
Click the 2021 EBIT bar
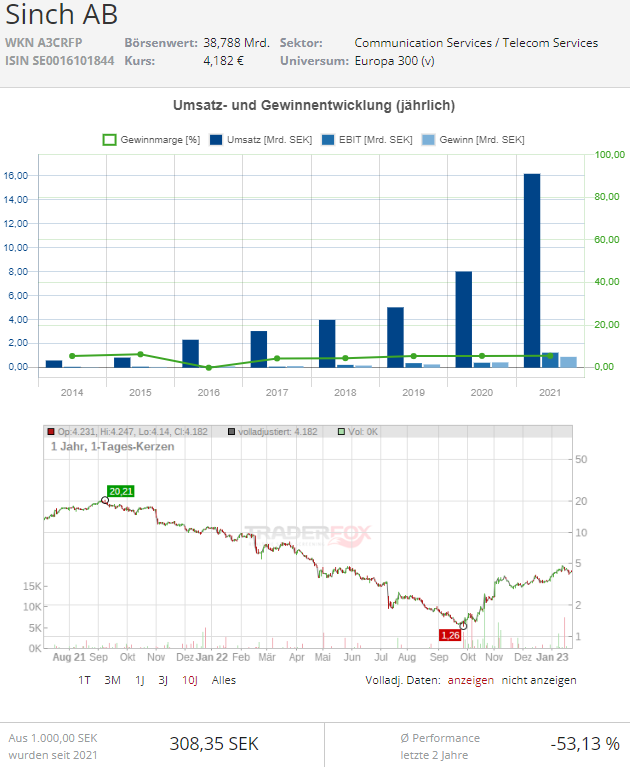tap(550, 360)
